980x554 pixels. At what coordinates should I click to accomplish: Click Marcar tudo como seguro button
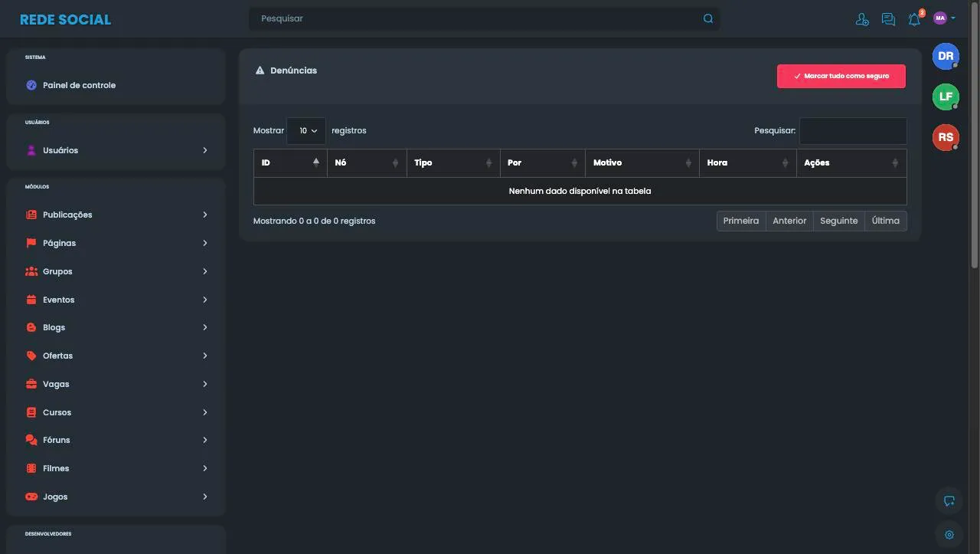coord(841,76)
